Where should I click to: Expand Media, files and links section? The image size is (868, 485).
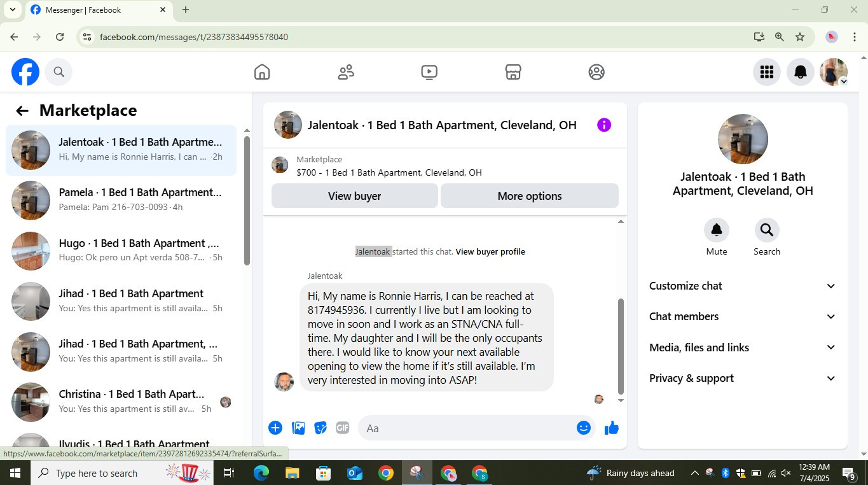click(742, 348)
